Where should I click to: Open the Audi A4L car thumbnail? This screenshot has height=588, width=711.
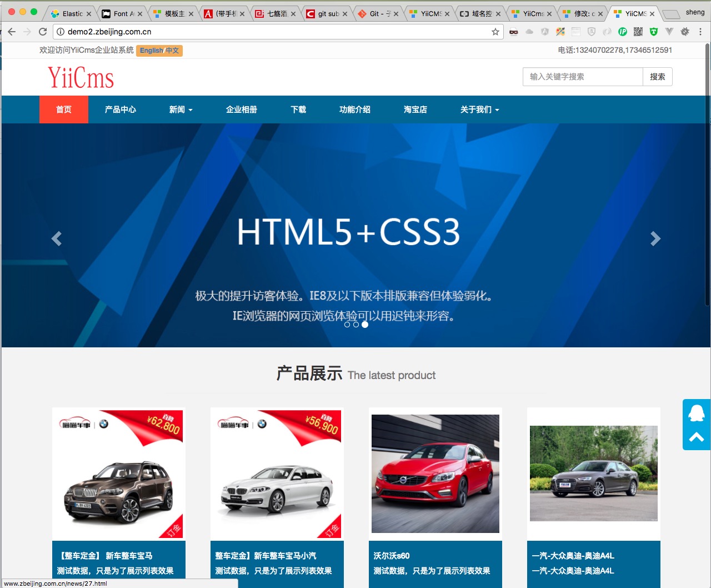point(594,474)
